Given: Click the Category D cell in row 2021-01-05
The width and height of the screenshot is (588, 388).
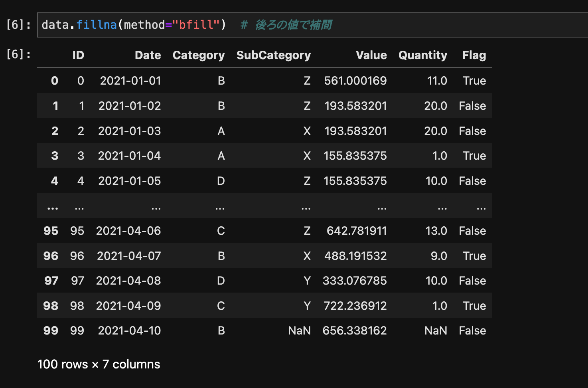Looking at the screenshot, I should coord(221,181).
